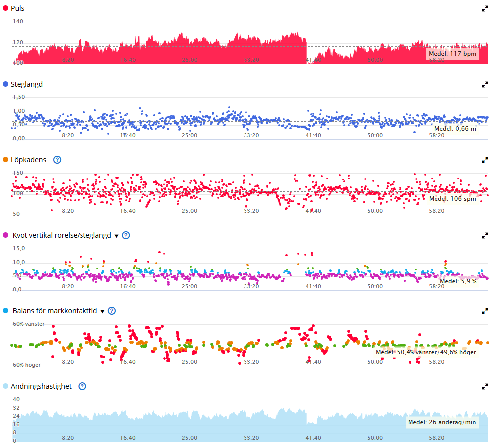Click the 8:20 time mark on Balans chart
The height and width of the screenshot is (448, 493).
click(x=68, y=362)
